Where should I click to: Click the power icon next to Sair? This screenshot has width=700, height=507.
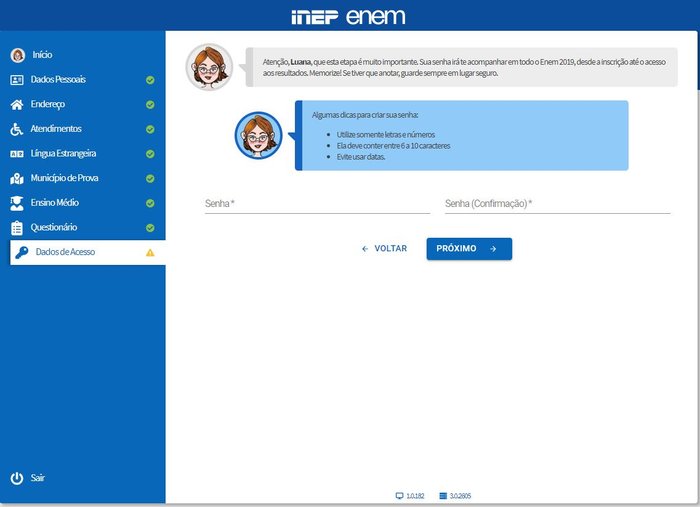coord(17,478)
